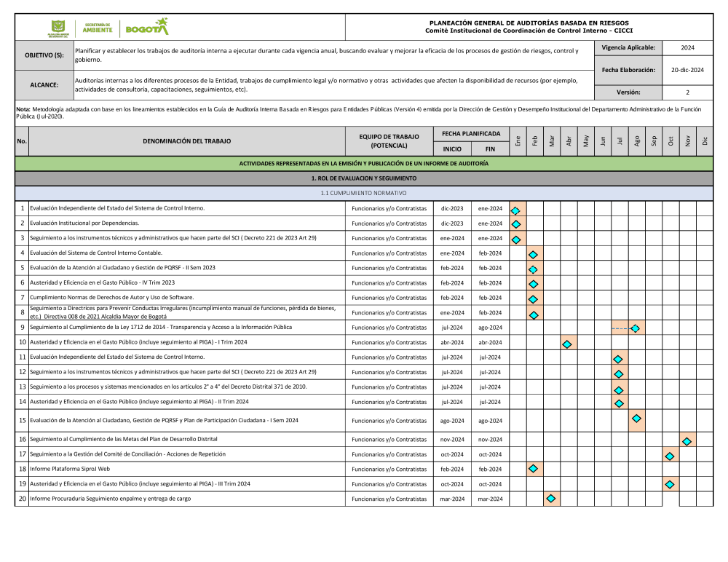Select the Vigencia Aplicable value 2024
Image resolution: width=728 pixels, height=562 pixels.
click(x=688, y=48)
